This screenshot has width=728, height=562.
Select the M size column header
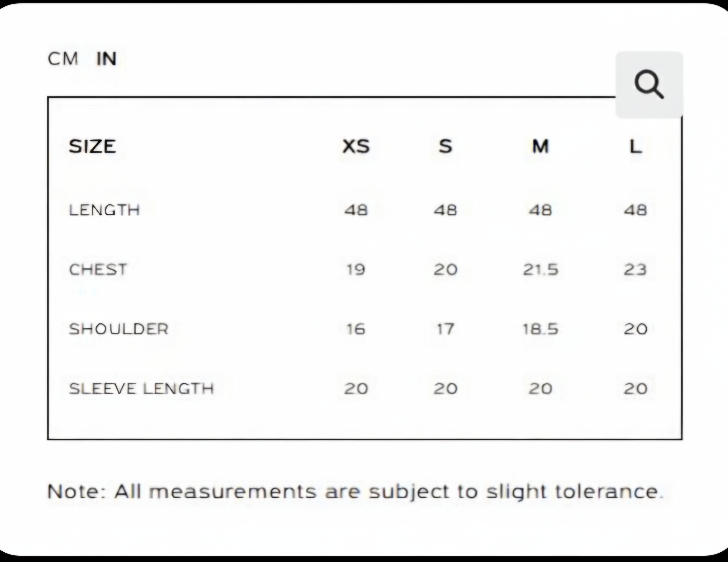(540, 147)
